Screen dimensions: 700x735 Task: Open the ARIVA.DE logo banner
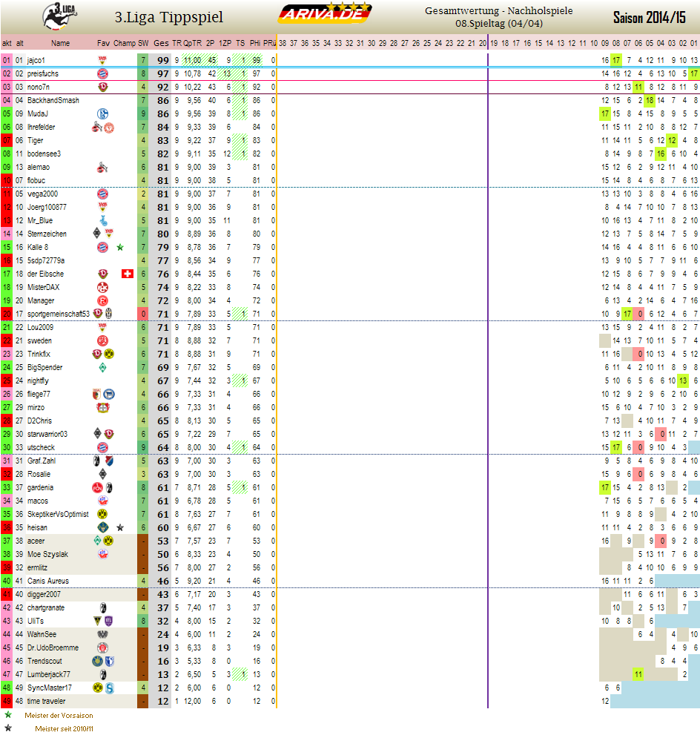(324, 14)
